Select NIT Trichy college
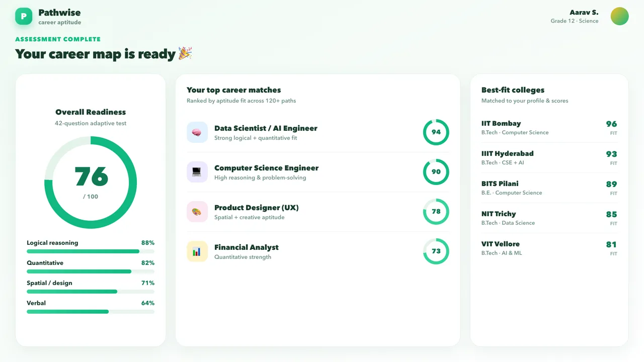Viewport: 644px width, 362px height. pyautogui.click(x=549, y=218)
